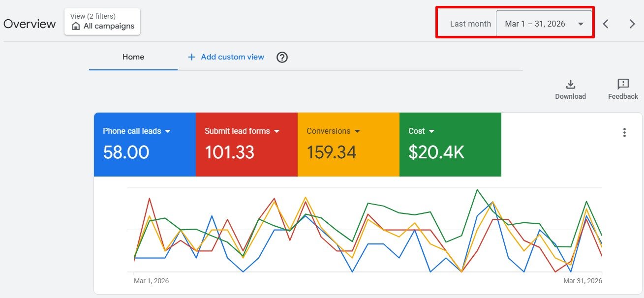Click the Mar 1, 2026 axis label
This screenshot has width=644, height=298.
click(x=151, y=281)
